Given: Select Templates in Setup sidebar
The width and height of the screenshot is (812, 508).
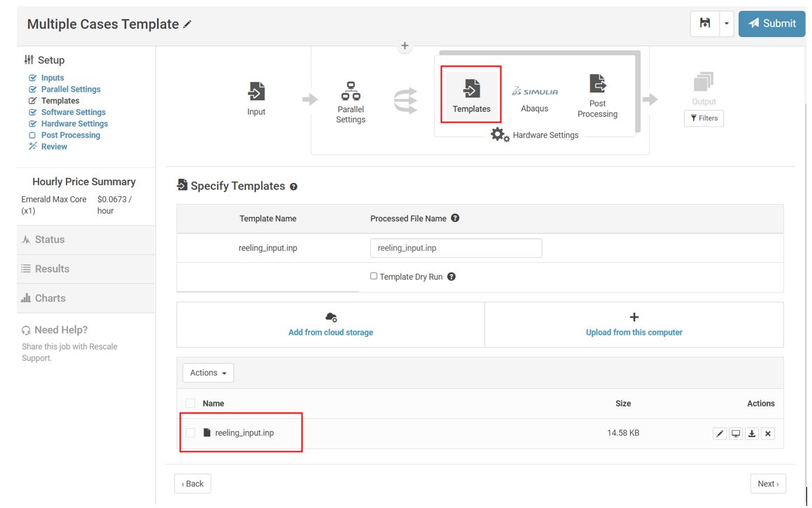Looking at the screenshot, I should (x=60, y=101).
